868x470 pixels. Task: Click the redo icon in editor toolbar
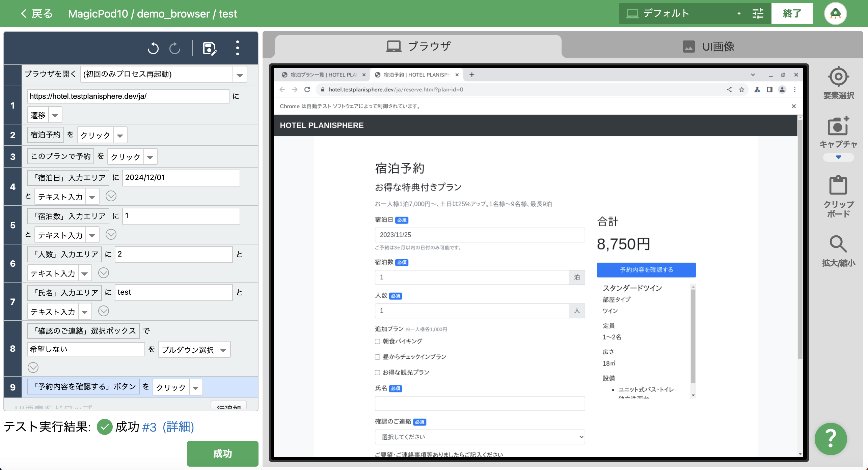(175, 48)
